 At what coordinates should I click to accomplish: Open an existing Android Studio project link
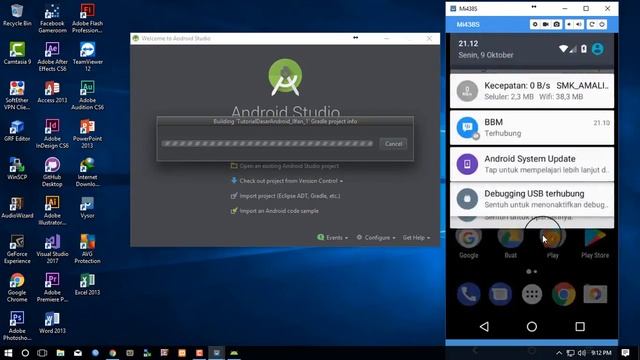(x=285, y=166)
